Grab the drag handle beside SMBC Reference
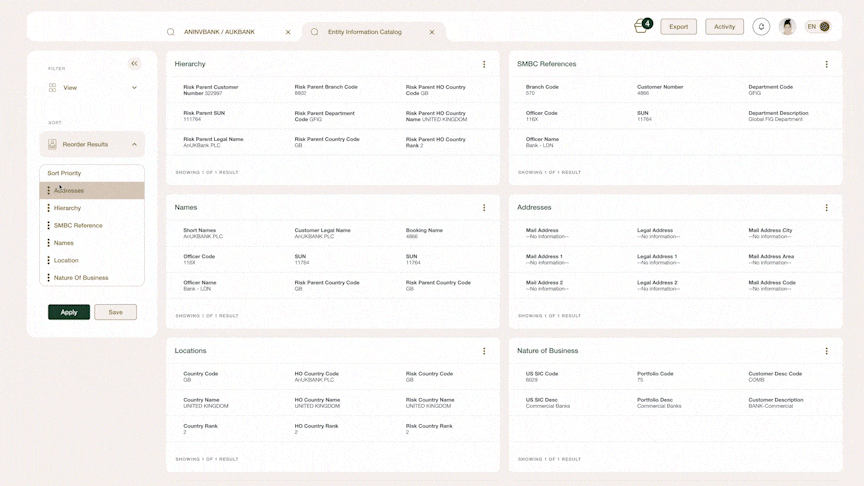Image resolution: width=864 pixels, height=486 pixels. (48, 225)
